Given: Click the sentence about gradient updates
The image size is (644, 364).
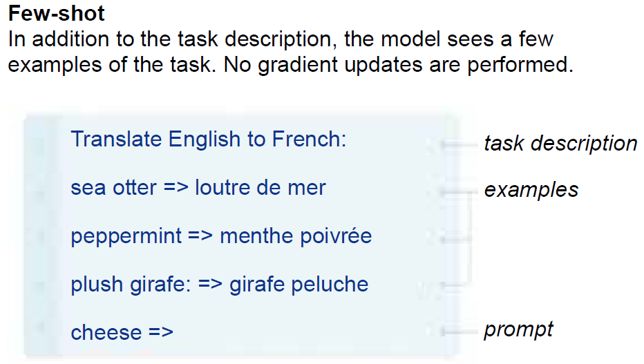Looking at the screenshot, I should (399, 64).
